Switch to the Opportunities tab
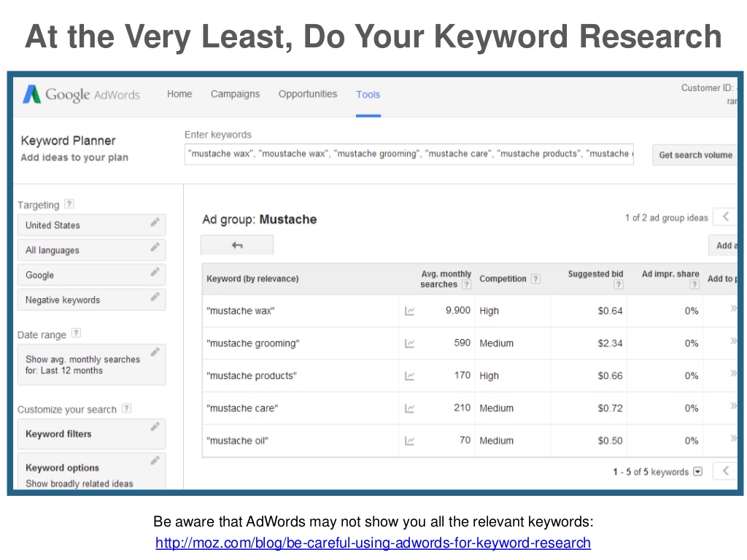 (x=308, y=94)
